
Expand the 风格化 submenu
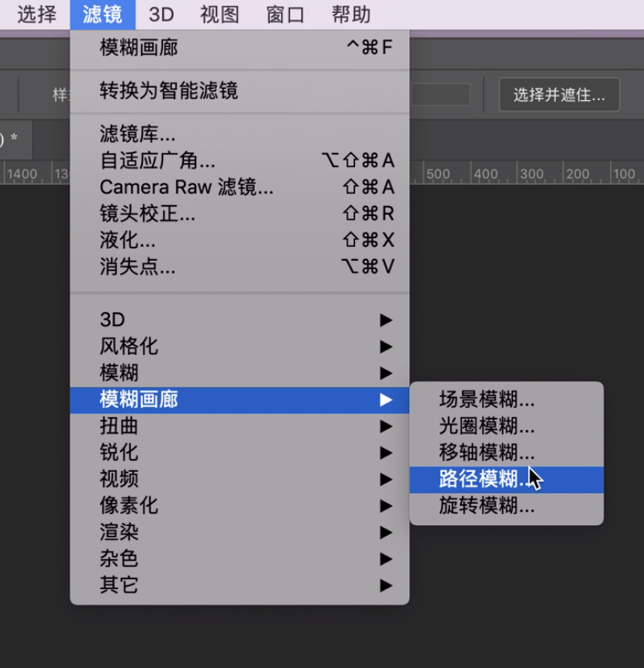click(129, 347)
